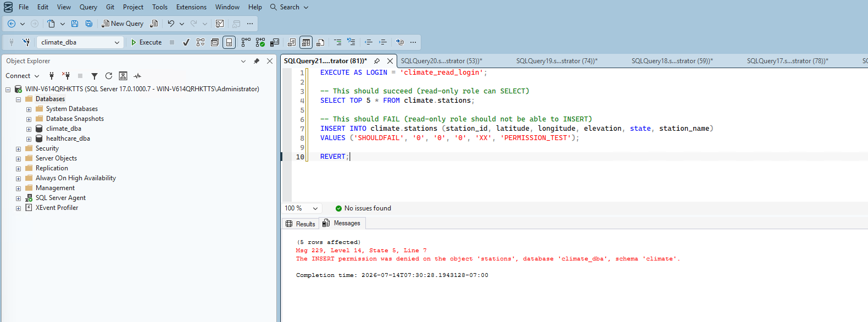The image size is (868, 322).
Task: Click the New Item file icon
Action: (51, 24)
